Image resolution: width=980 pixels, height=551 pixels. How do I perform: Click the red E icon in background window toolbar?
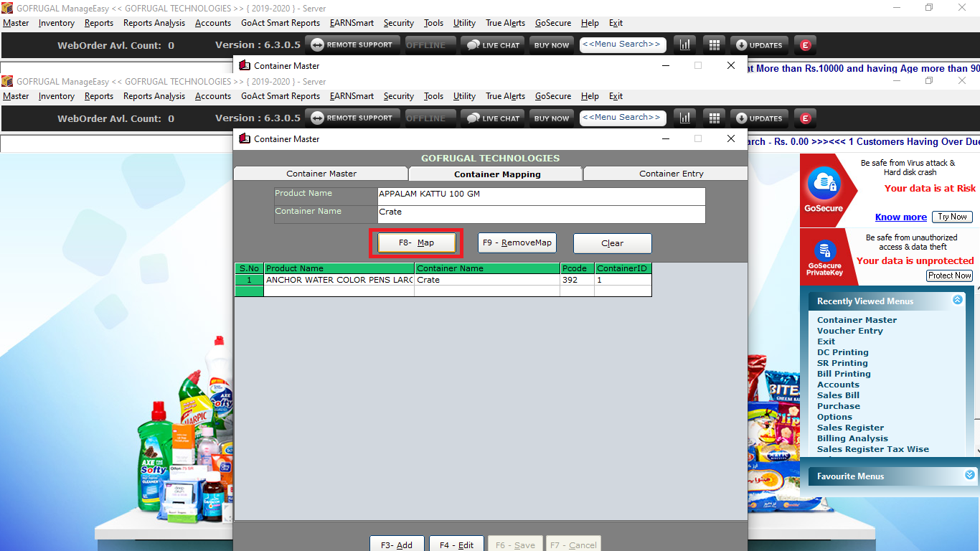point(806,44)
